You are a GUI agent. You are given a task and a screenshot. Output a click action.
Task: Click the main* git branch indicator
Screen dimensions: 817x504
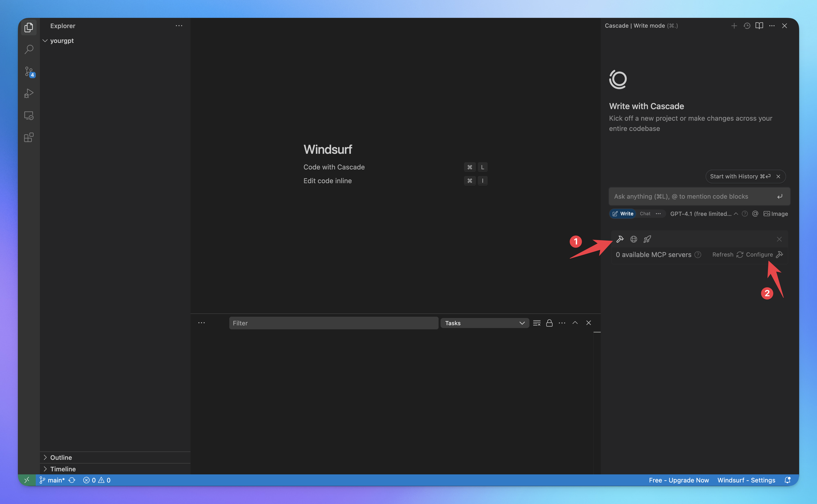(52, 480)
